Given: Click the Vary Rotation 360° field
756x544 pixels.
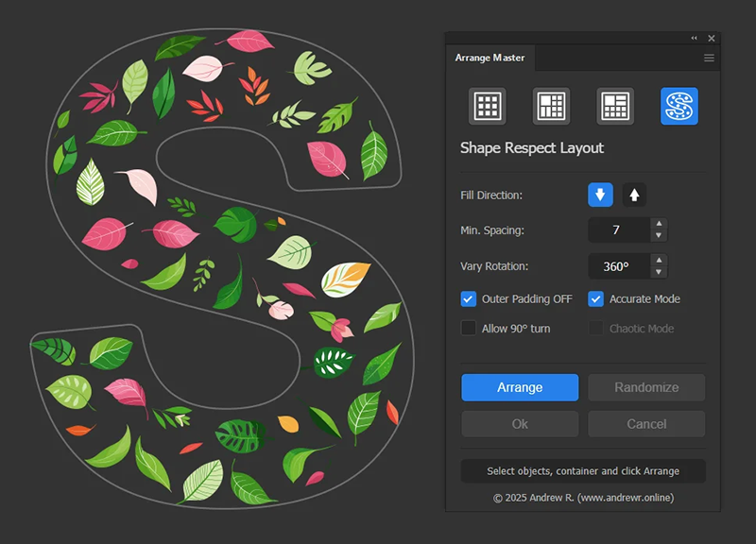Looking at the screenshot, I should [618, 266].
